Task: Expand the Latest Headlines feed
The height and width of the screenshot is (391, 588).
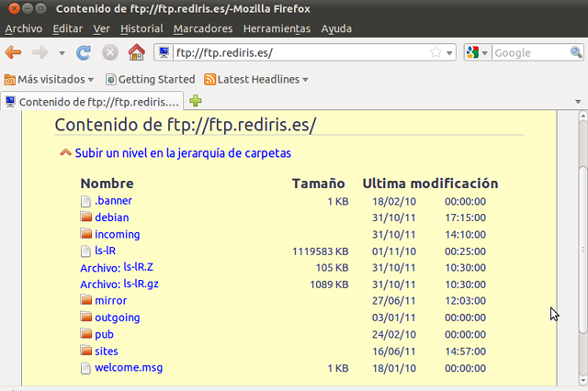Action: [x=256, y=80]
